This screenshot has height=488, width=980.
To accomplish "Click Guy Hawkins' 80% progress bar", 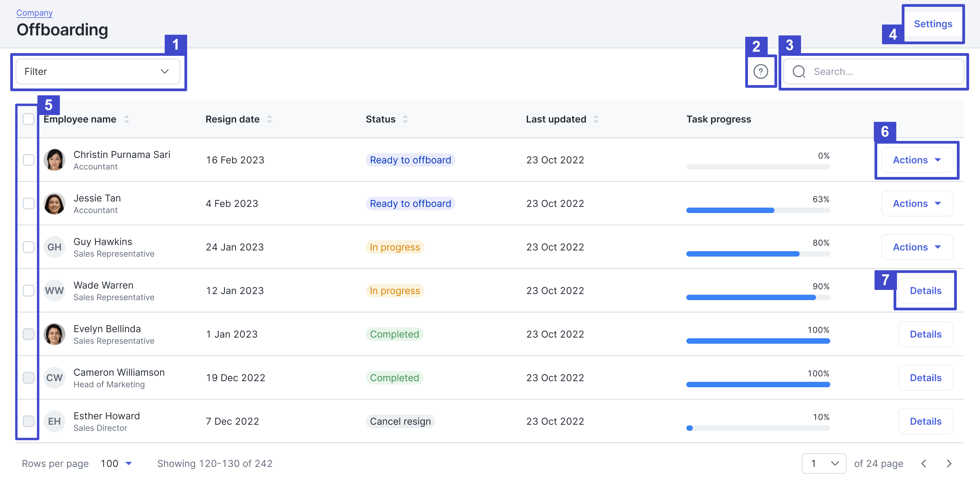I will coord(758,254).
